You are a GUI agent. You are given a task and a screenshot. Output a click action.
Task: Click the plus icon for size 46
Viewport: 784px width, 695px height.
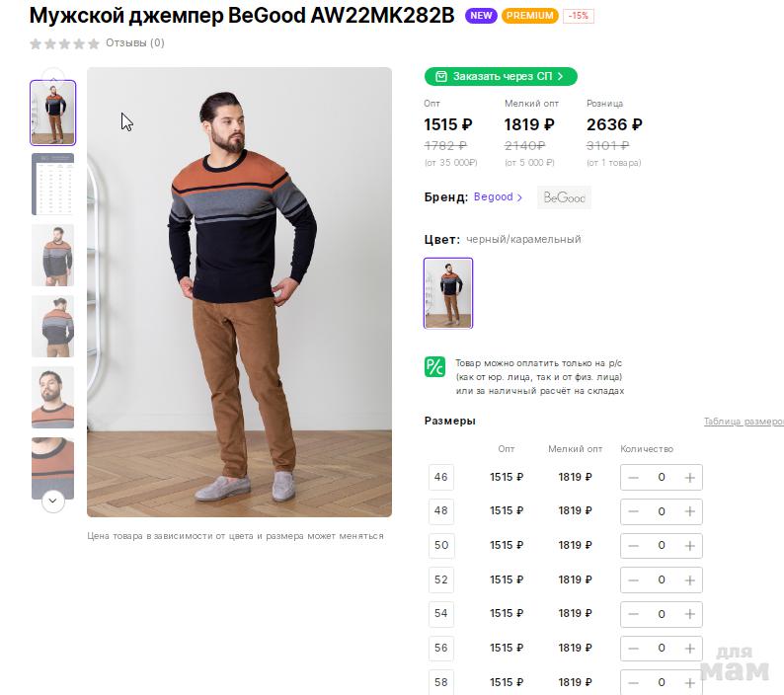690,478
